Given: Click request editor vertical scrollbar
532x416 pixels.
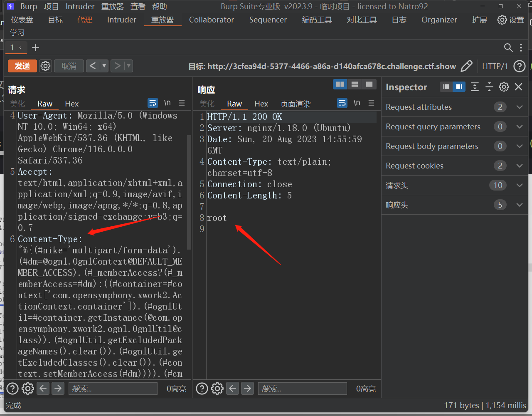Looking at the screenshot, I should click(x=189, y=191).
